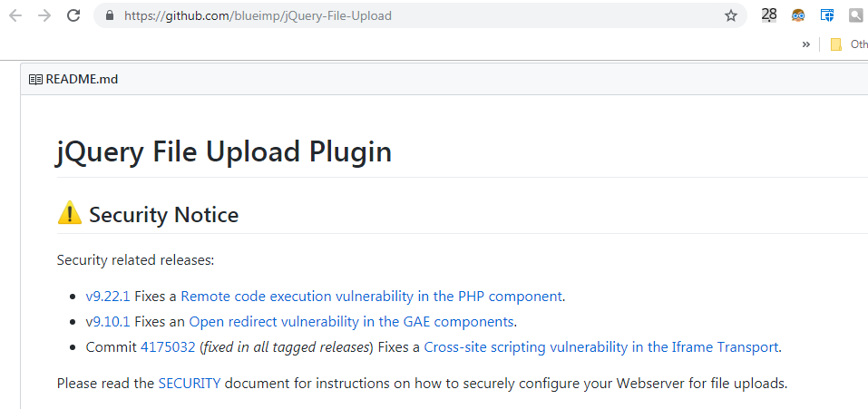The width and height of the screenshot is (868, 409).
Task: Expand hidden bookmarks with double chevron
Action: click(x=806, y=44)
